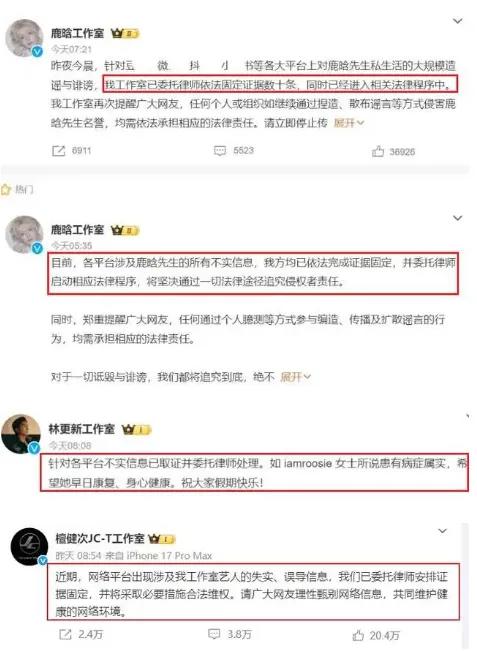Click username 林更新工作室
477x651 pixels.
point(81,429)
